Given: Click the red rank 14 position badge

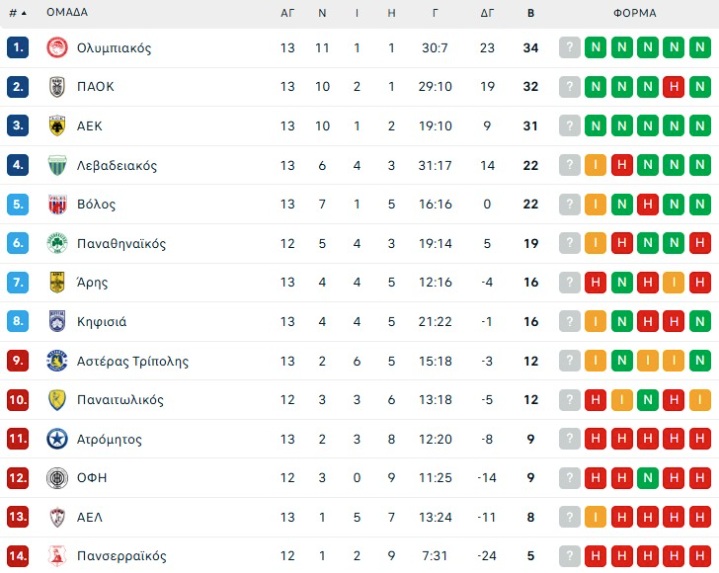Looking at the screenshot, I should (18, 556).
